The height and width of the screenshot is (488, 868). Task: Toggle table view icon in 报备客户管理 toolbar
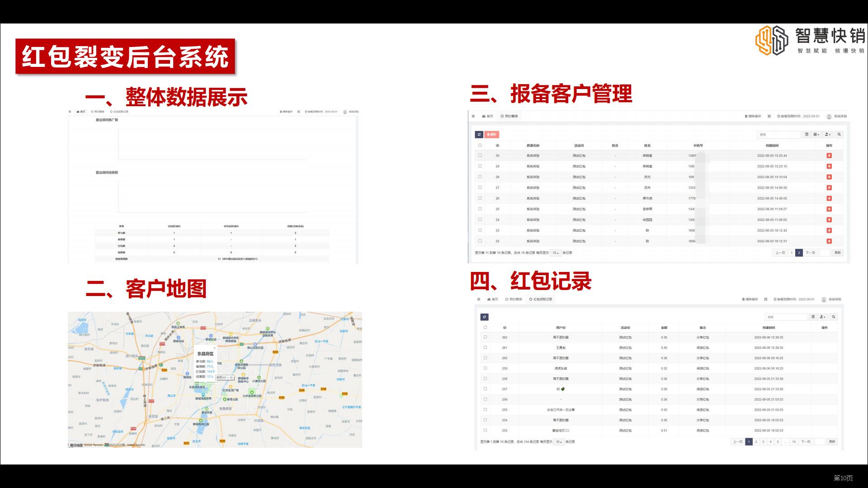(x=807, y=135)
